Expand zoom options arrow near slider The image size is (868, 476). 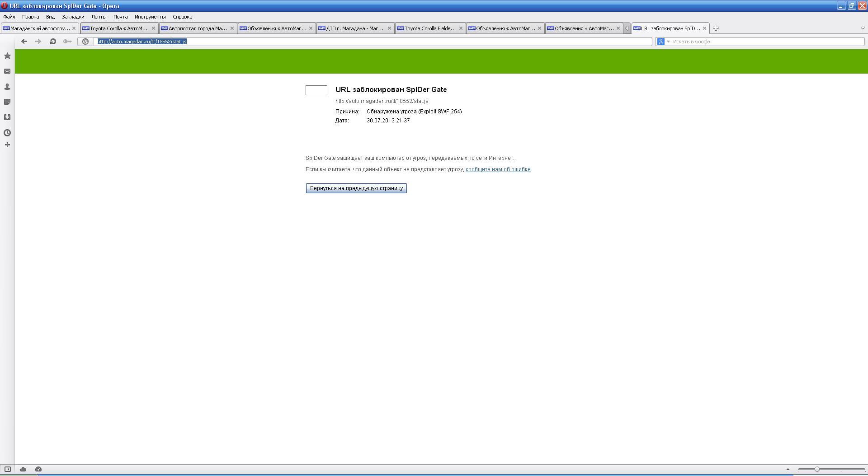pos(788,469)
